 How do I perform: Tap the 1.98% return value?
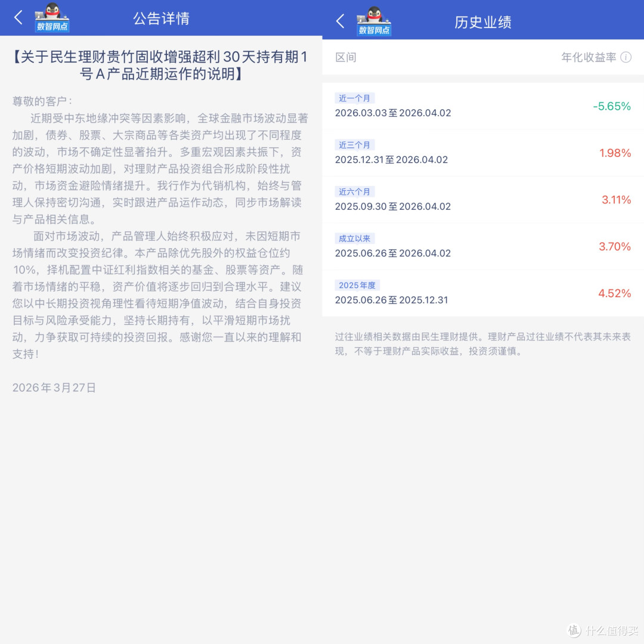[x=615, y=153]
